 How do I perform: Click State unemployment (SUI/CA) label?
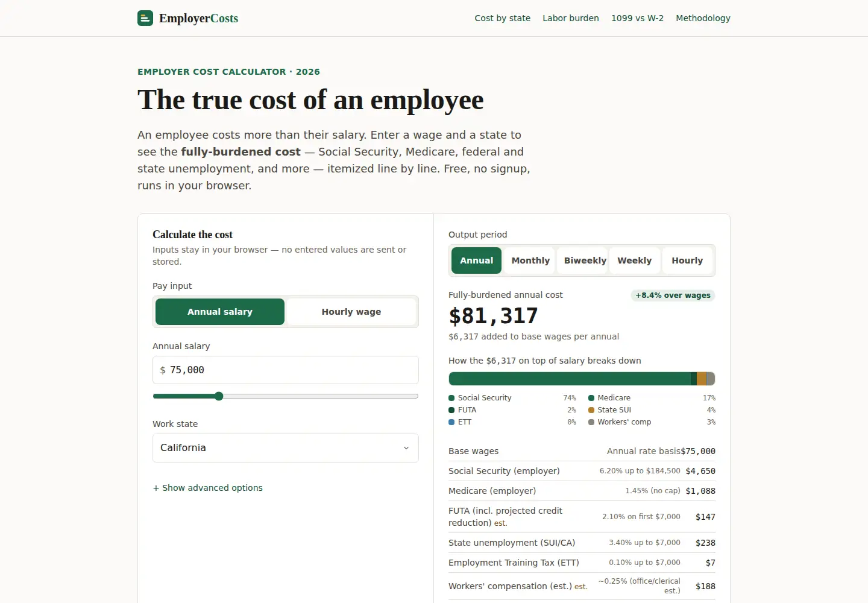pyautogui.click(x=512, y=543)
